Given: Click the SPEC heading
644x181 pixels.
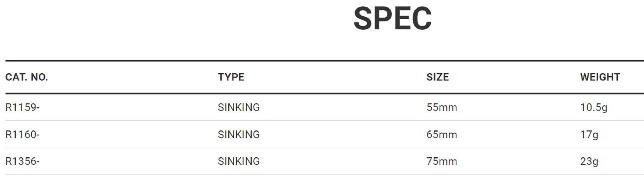Looking at the screenshot, I should (x=392, y=19).
